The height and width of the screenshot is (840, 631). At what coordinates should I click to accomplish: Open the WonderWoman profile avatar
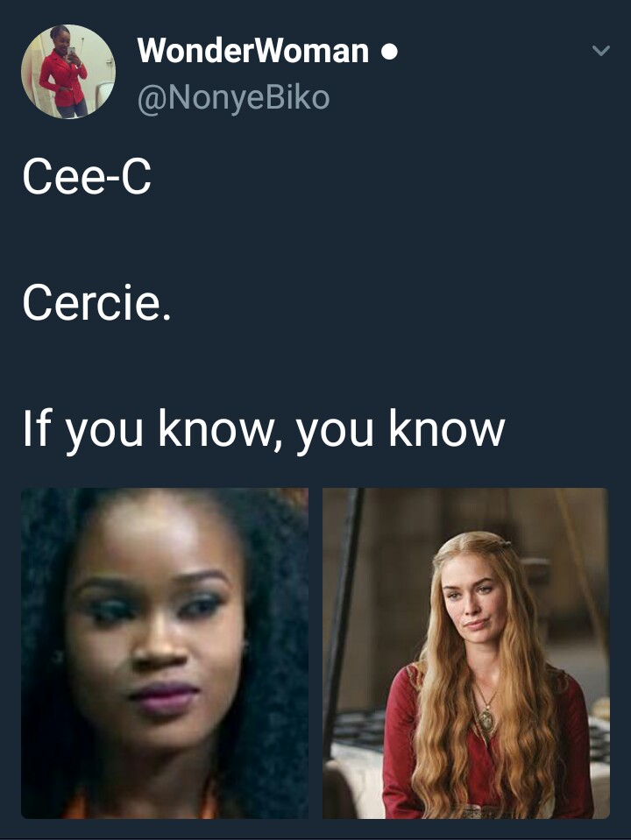pyautogui.click(x=68, y=71)
